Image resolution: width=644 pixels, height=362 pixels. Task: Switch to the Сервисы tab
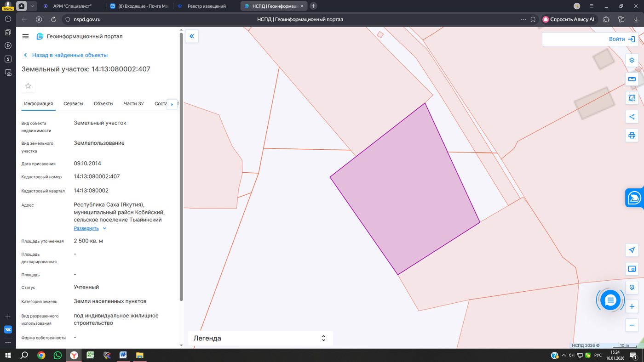tap(74, 104)
